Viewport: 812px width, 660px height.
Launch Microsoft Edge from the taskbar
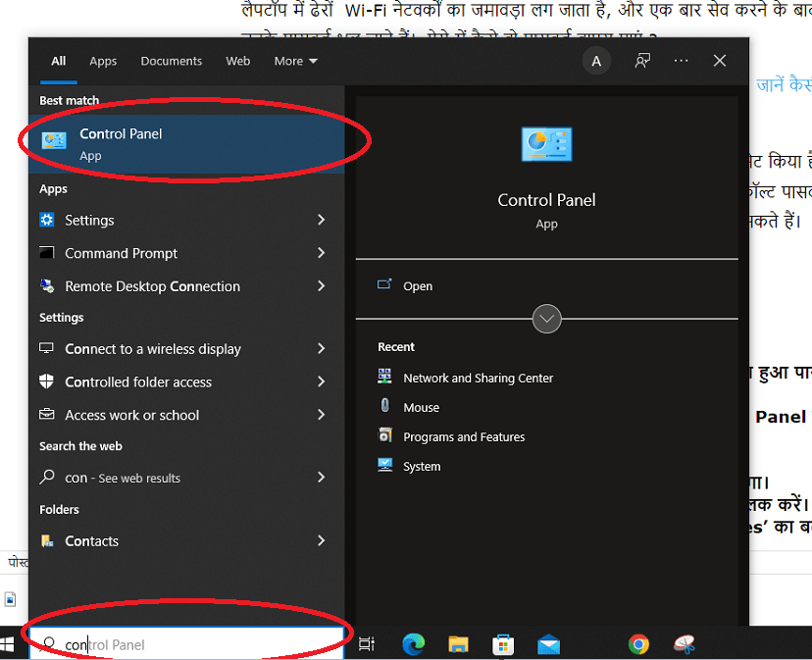[x=413, y=644]
